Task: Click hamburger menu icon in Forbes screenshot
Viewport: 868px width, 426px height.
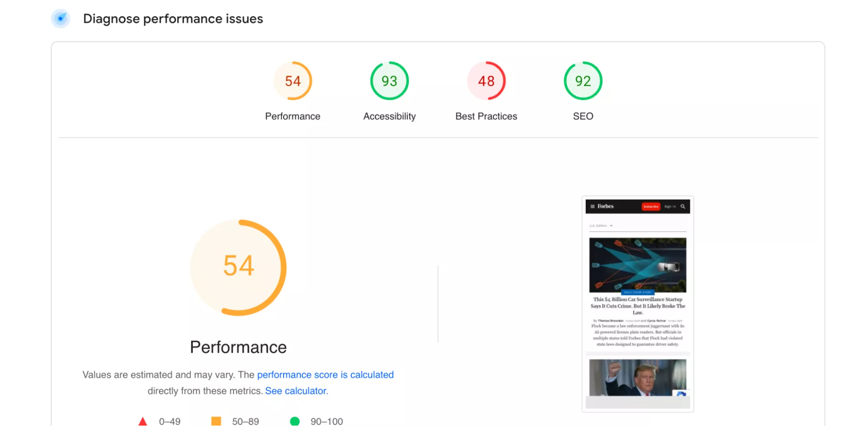Action: tap(592, 206)
